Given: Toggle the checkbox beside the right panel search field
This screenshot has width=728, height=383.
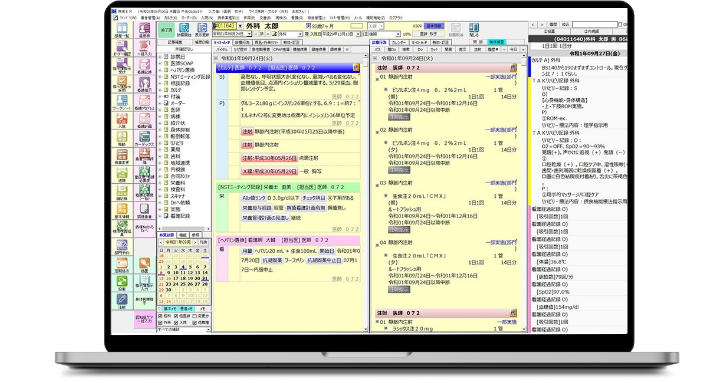Looking at the screenshot, I should click(620, 24).
